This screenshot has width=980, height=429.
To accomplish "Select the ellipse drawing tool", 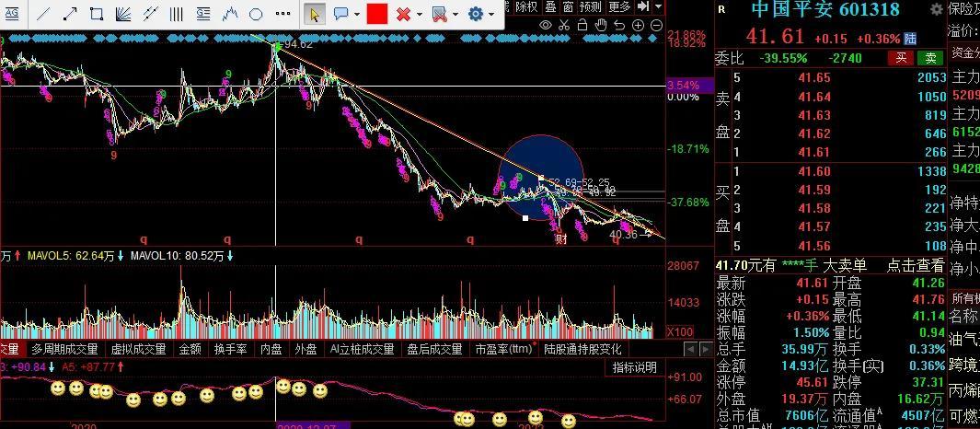I will [257, 14].
